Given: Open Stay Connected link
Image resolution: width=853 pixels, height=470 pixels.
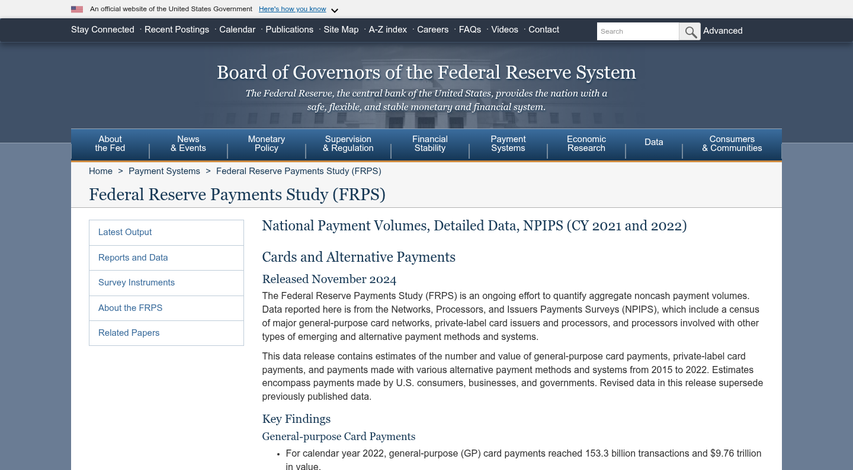Looking at the screenshot, I should [102, 30].
